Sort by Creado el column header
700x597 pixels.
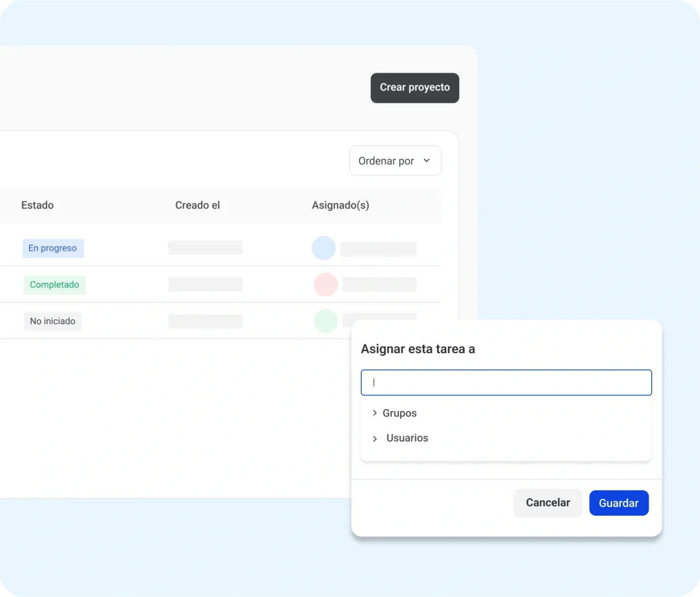[197, 205]
